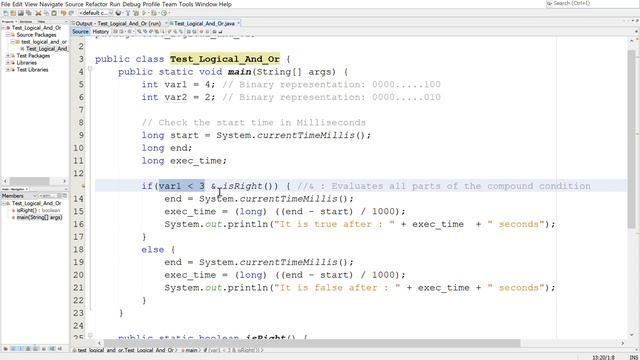Toggle Sort by Name in Navigator
The height and width of the screenshot is (360, 640).
pos(52,349)
